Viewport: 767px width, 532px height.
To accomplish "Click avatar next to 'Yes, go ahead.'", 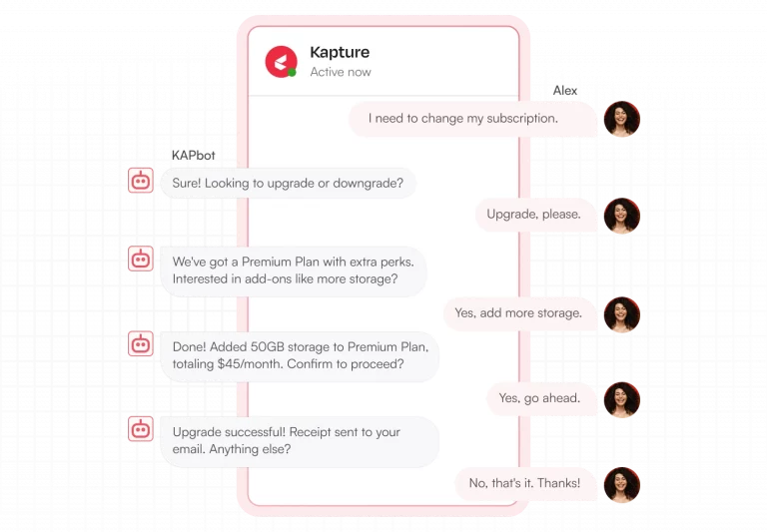I will (x=622, y=399).
